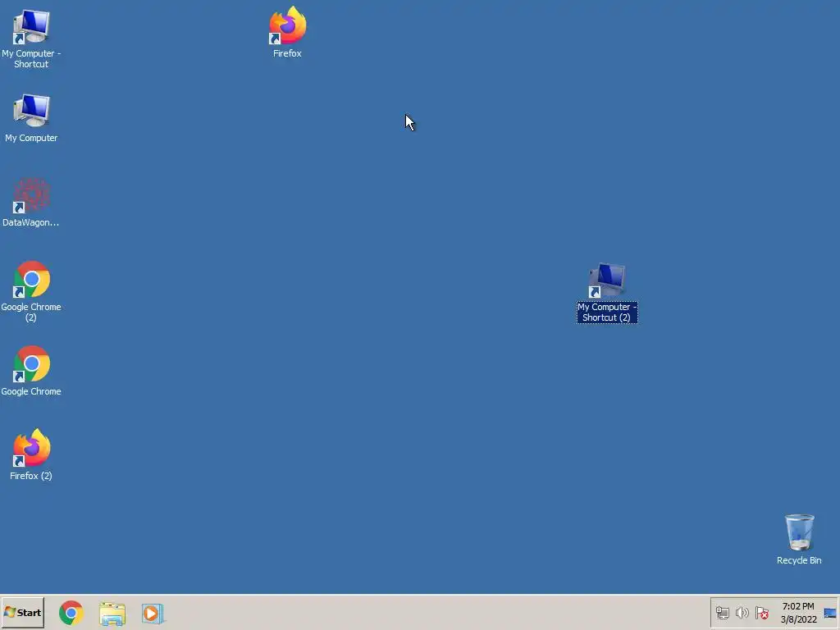Click the show desktop icon beside clock
This screenshot has width=840, height=630.
(830, 613)
